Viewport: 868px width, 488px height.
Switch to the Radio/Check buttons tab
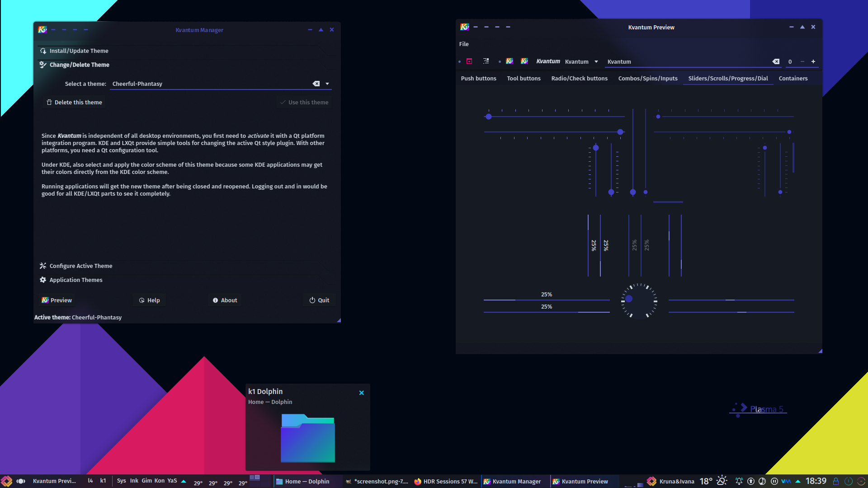(x=579, y=78)
